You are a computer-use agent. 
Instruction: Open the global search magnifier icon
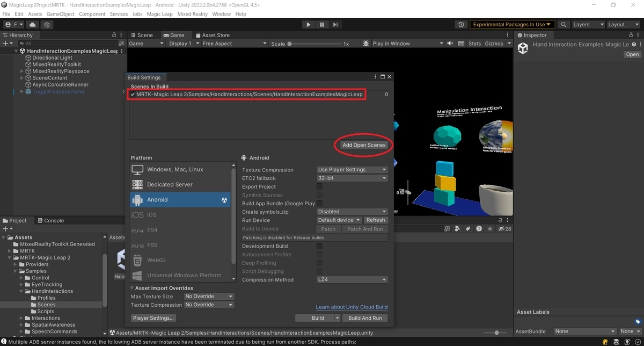point(563,25)
